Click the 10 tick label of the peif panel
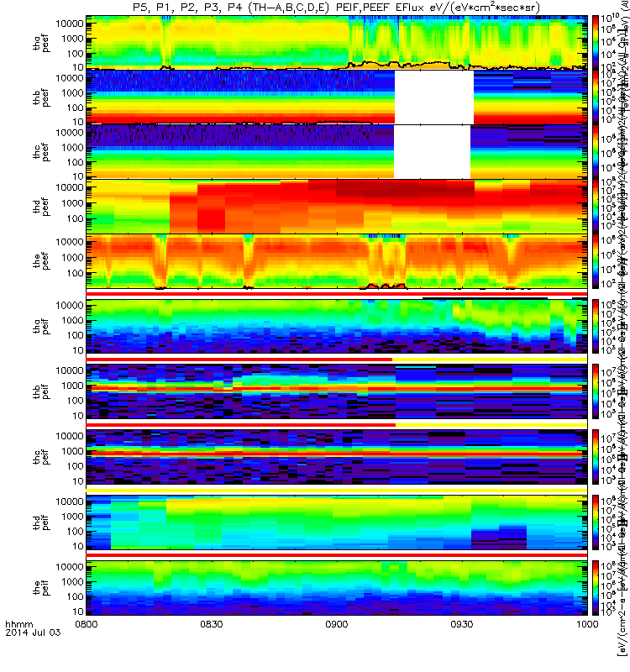This screenshot has width=630, height=672. [77, 612]
